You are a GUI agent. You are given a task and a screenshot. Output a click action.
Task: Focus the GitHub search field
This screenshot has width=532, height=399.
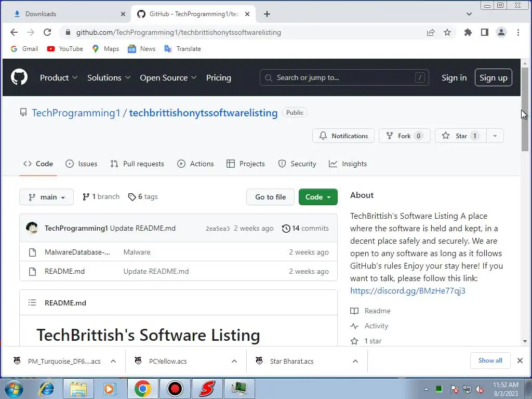[x=344, y=78]
